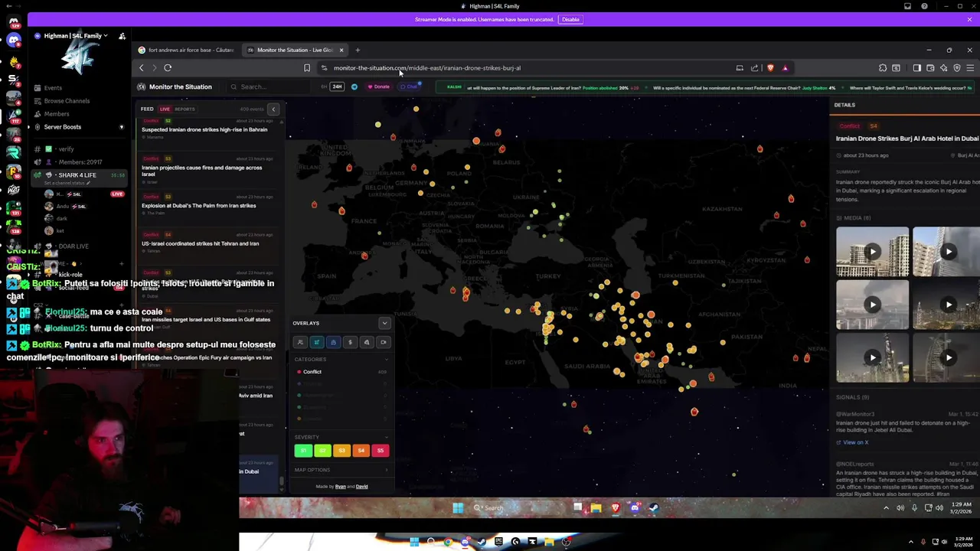Select S5 red severity swatch
The image size is (980, 551).
(381, 451)
